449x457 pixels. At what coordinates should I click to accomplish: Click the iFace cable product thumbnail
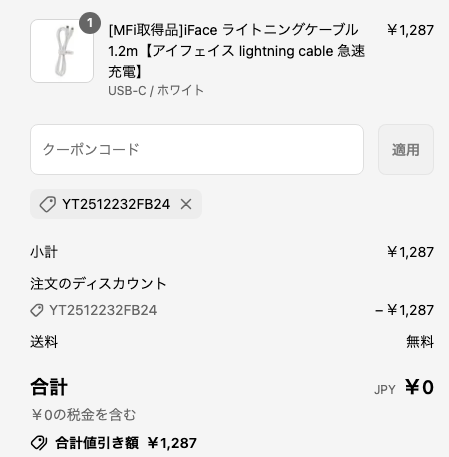[x=62, y=51]
